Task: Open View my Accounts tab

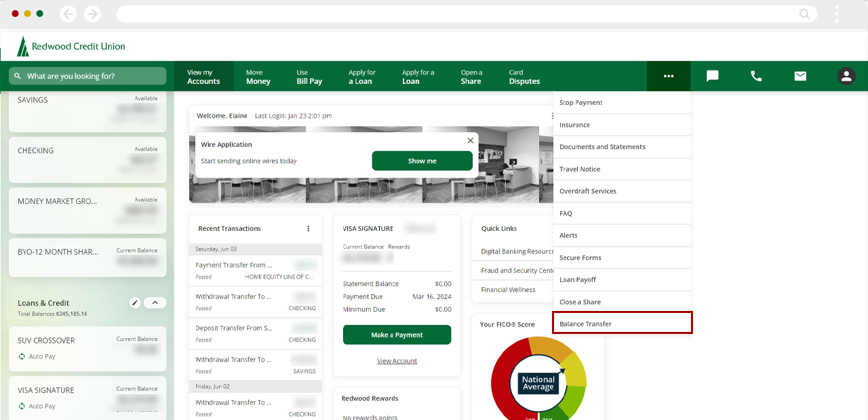Action: tap(203, 77)
